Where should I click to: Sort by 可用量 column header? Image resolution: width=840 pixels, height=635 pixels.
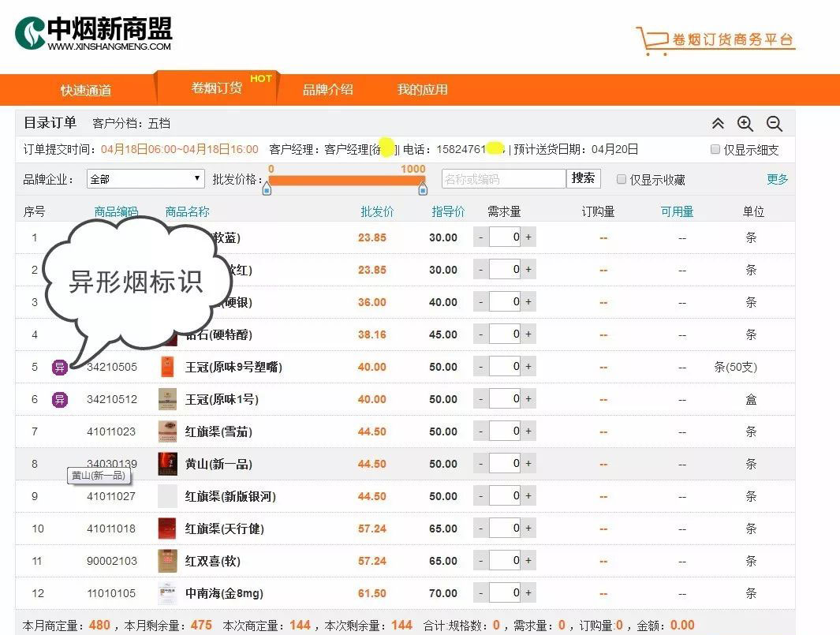pyautogui.click(x=678, y=211)
